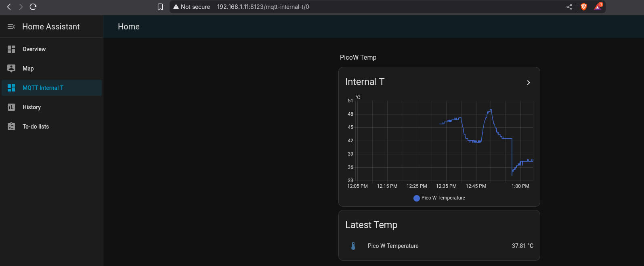The height and width of the screenshot is (266, 644).
Task: Click the Internal T card title
Action: tap(365, 82)
